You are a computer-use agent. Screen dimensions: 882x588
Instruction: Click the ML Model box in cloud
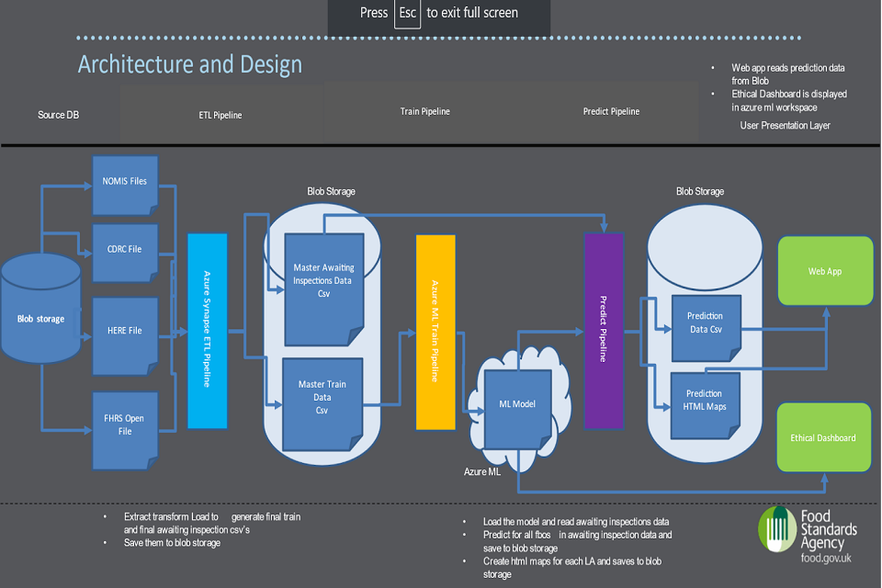point(517,404)
